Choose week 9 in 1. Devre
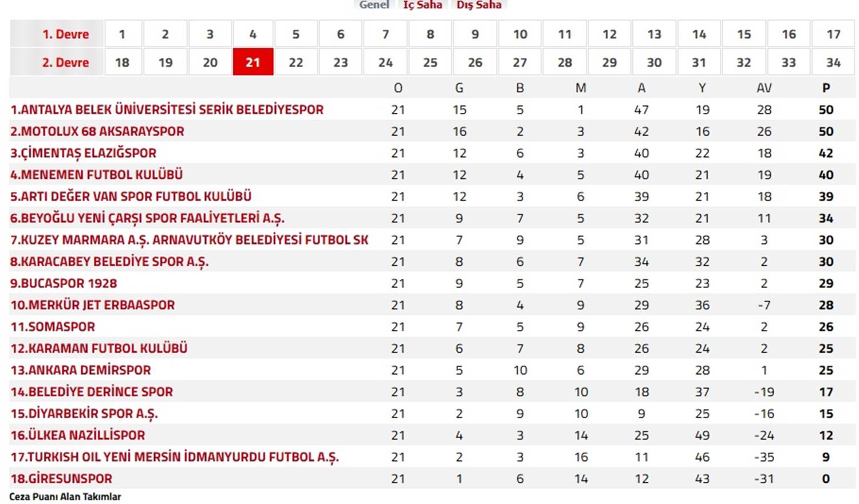Viewport: 859px width, 504px height. click(475, 34)
